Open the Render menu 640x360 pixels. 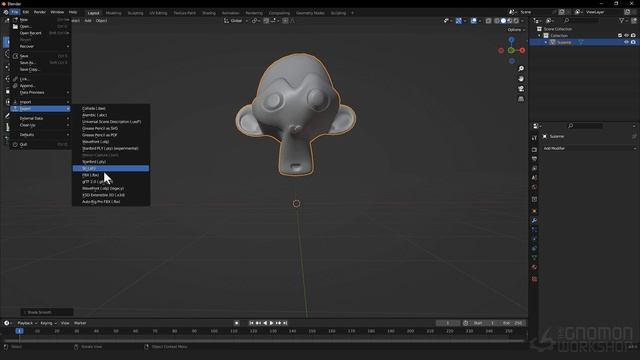click(x=40, y=12)
